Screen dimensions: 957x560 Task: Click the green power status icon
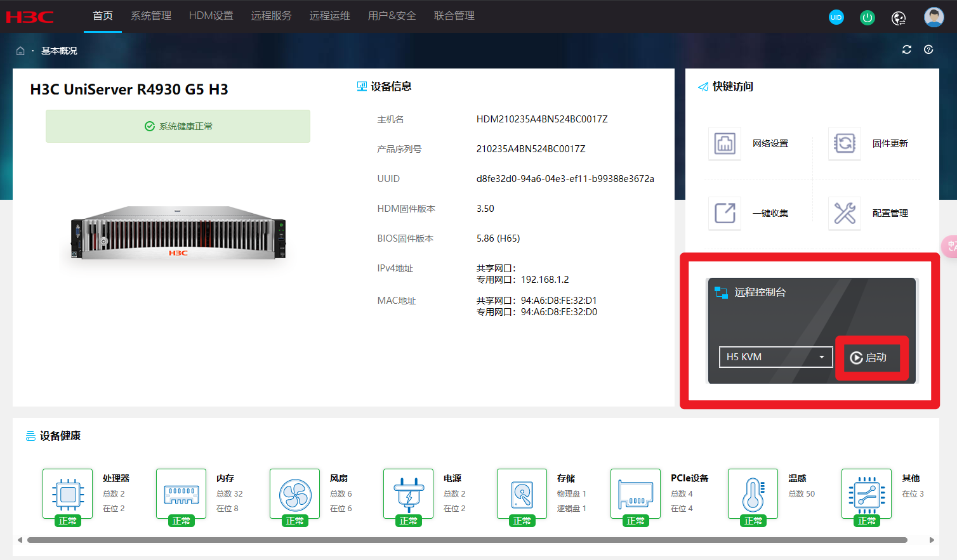coord(867,18)
